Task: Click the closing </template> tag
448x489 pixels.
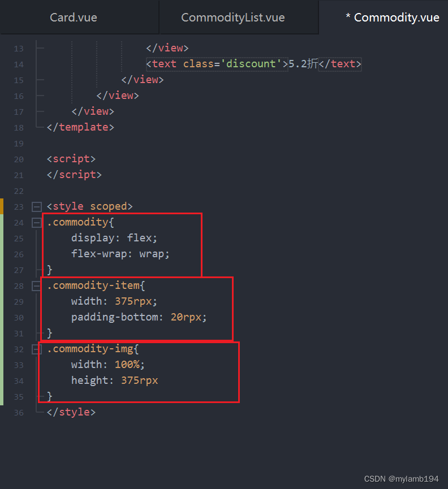Action: [x=80, y=127]
